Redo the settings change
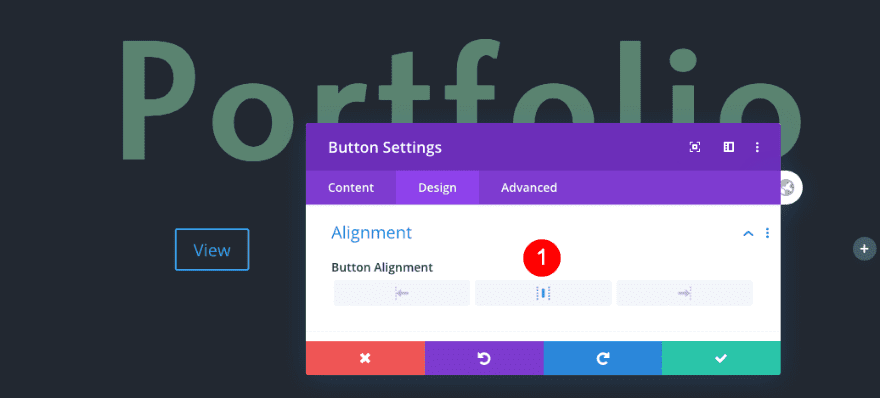 coord(603,358)
